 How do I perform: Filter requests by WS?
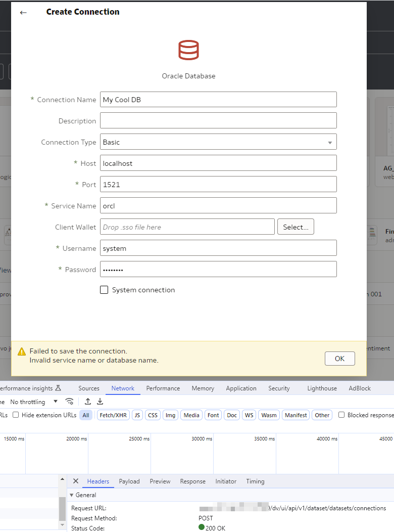249,415
